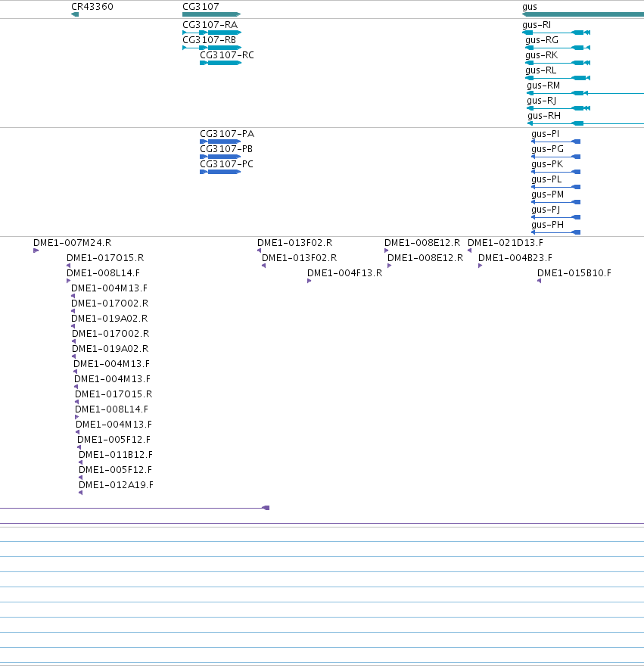This screenshot has height=666, width=644.
Task: Select the DME1-012A19.F feature label
Action: pyautogui.click(x=116, y=485)
